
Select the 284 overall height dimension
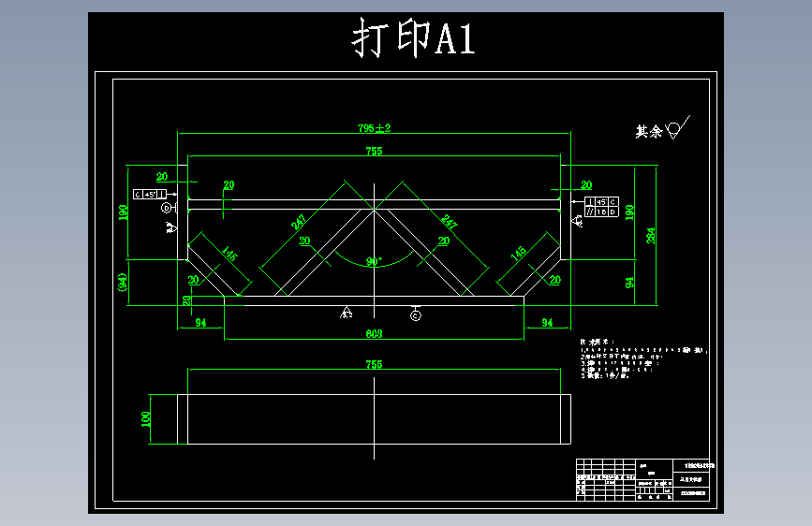tap(650, 235)
